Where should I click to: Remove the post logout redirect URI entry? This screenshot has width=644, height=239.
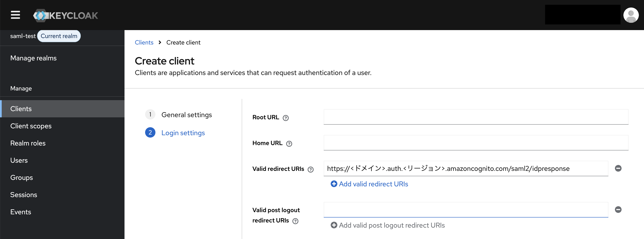click(618, 210)
